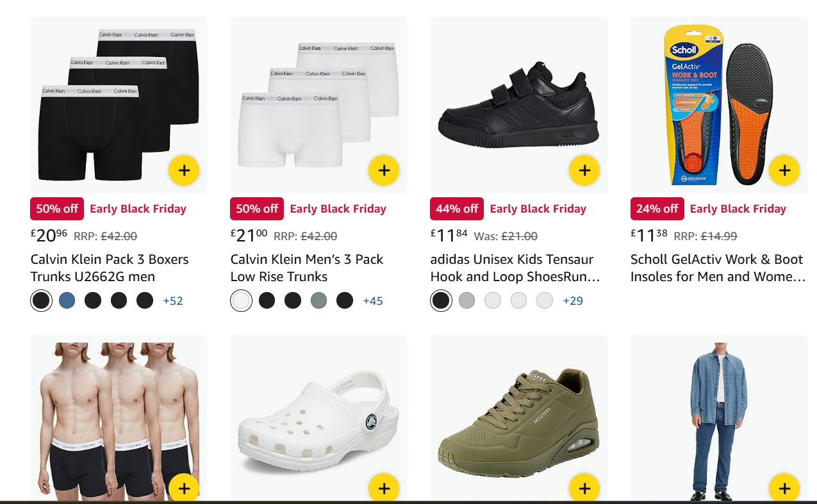Open the +52 extra colours for Calvin Klein boxers

172,300
